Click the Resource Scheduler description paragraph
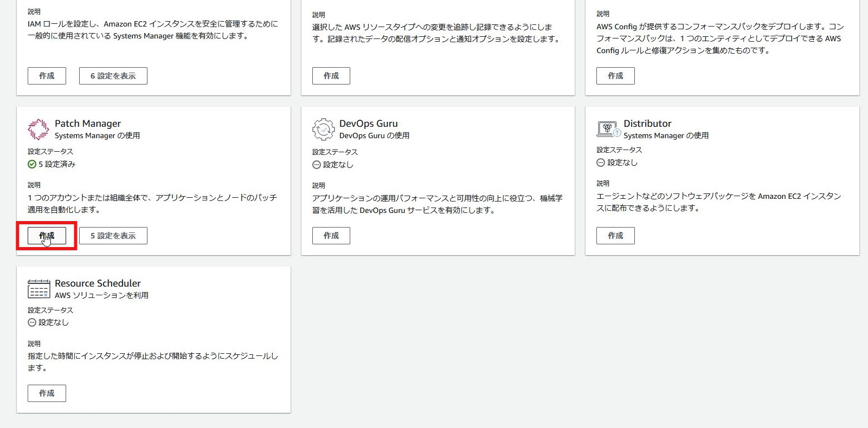Image resolution: width=868 pixels, height=428 pixels. click(x=153, y=362)
